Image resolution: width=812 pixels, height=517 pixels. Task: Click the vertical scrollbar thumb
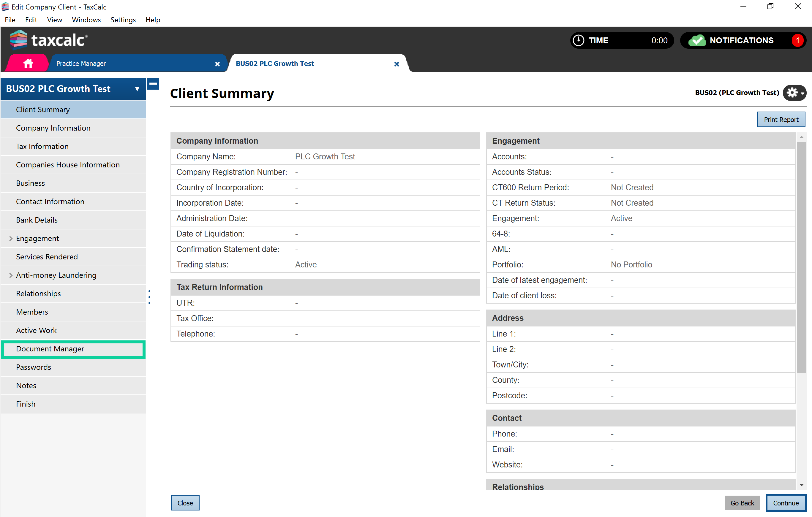(802, 257)
